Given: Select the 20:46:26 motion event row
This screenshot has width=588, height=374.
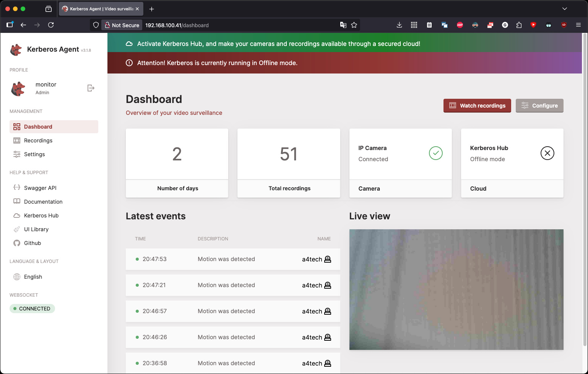Looking at the screenshot, I should pyautogui.click(x=233, y=337).
